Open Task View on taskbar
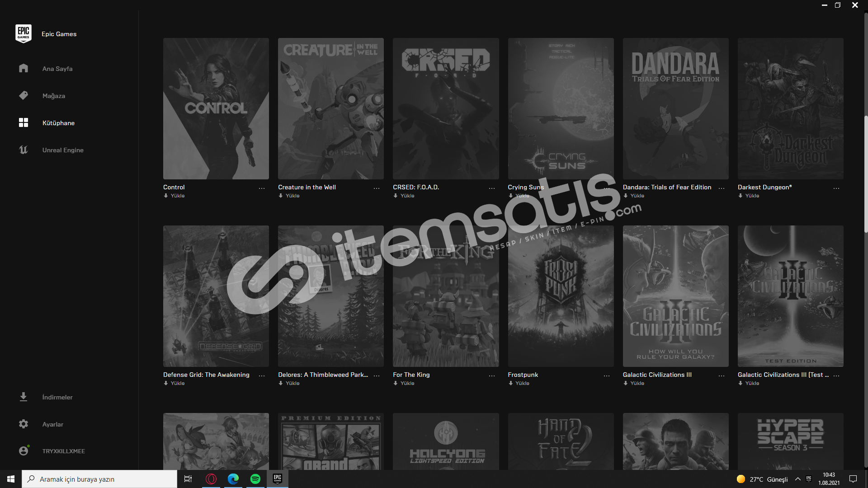The width and height of the screenshot is (868, 488). point(188,479)
